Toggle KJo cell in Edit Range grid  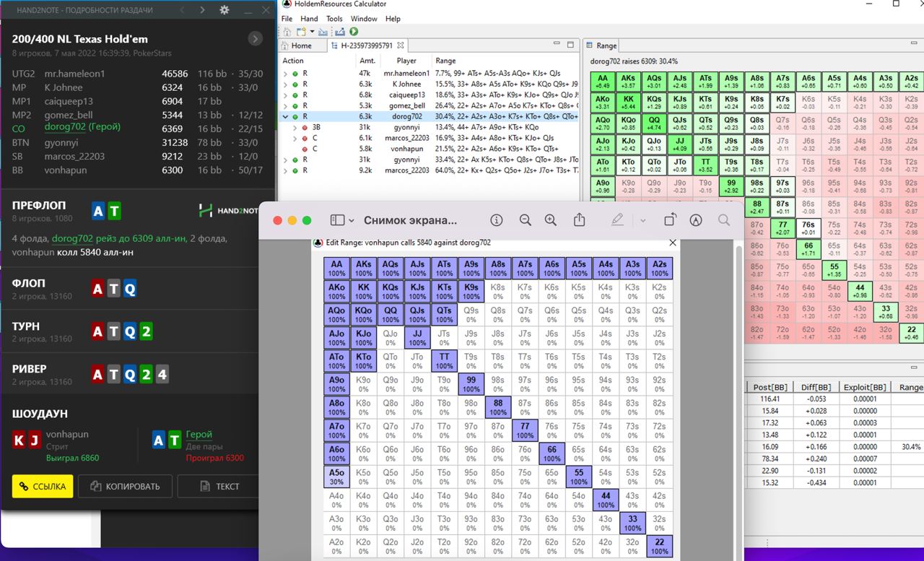point(363,338)
